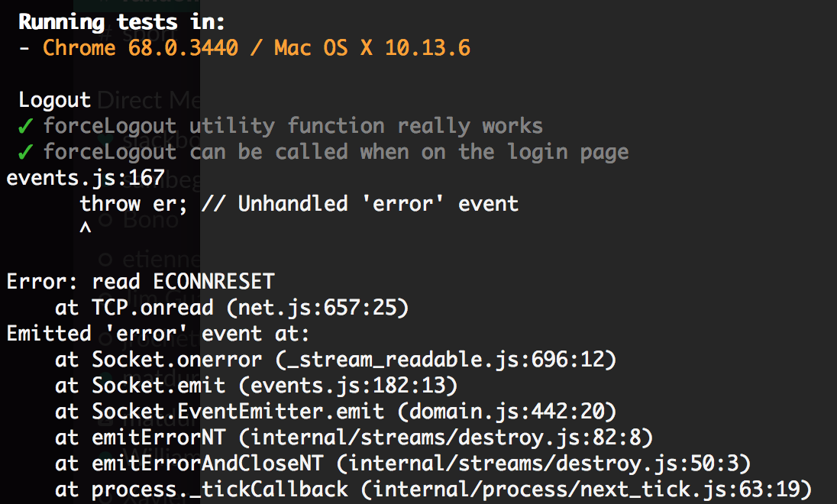Click the caret symbol under throw er

click(86, 228)
